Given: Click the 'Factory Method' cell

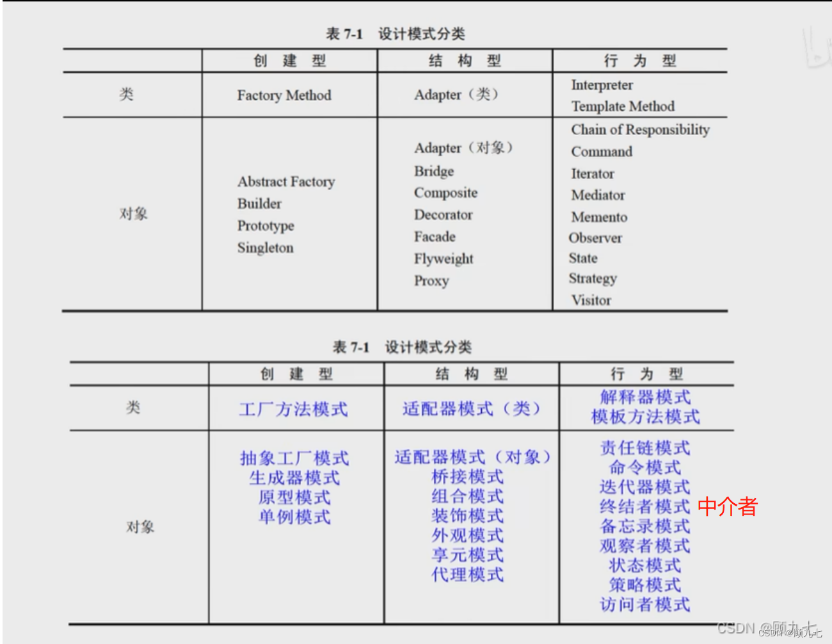Looking at the screenshot, I should 284,95.
